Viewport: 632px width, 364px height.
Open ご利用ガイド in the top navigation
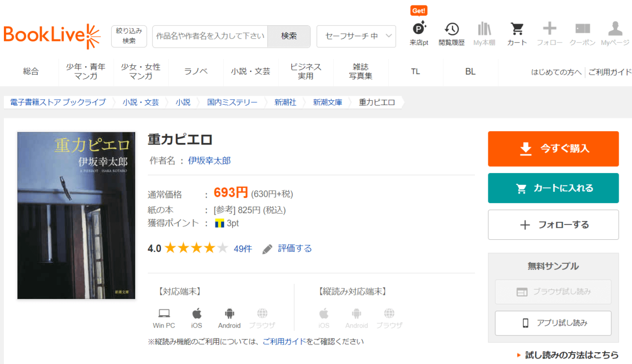tap(610, 72)
